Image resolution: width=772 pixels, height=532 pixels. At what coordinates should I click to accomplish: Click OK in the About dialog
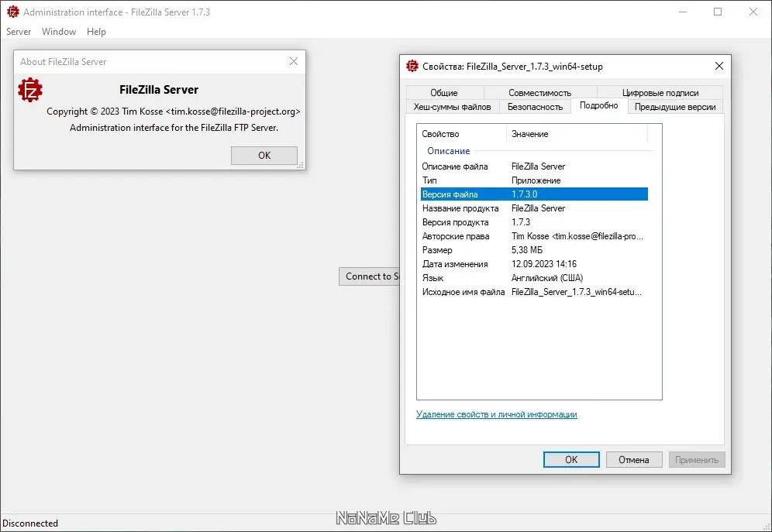click(264, 156)
